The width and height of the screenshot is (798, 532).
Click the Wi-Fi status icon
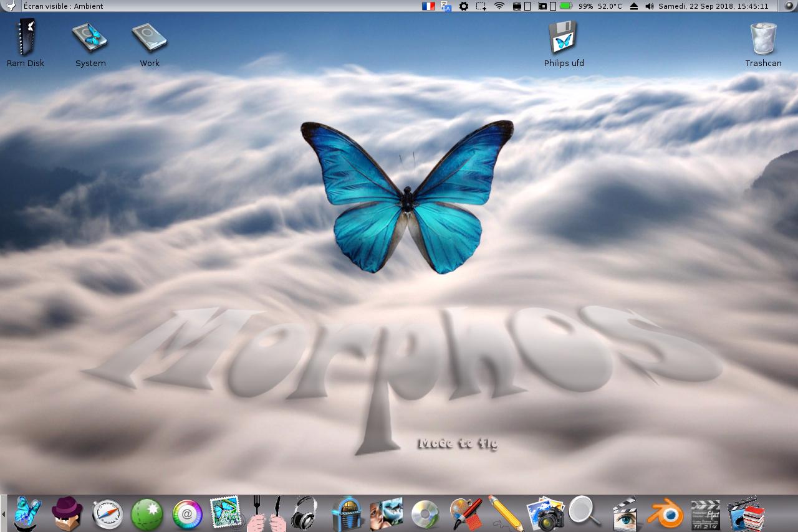pyautogui.click(x=499, y=6)
